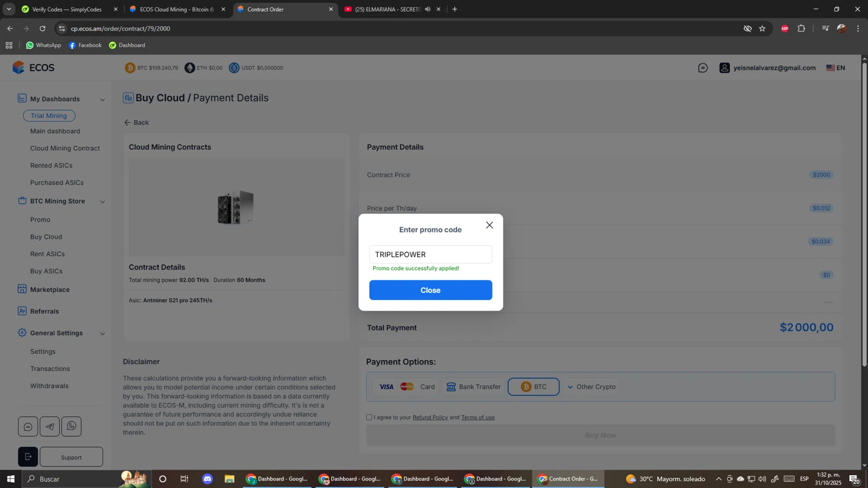Open the Discord taskbar icon
This screenshot has height=488, width=868.
[208, 479]
